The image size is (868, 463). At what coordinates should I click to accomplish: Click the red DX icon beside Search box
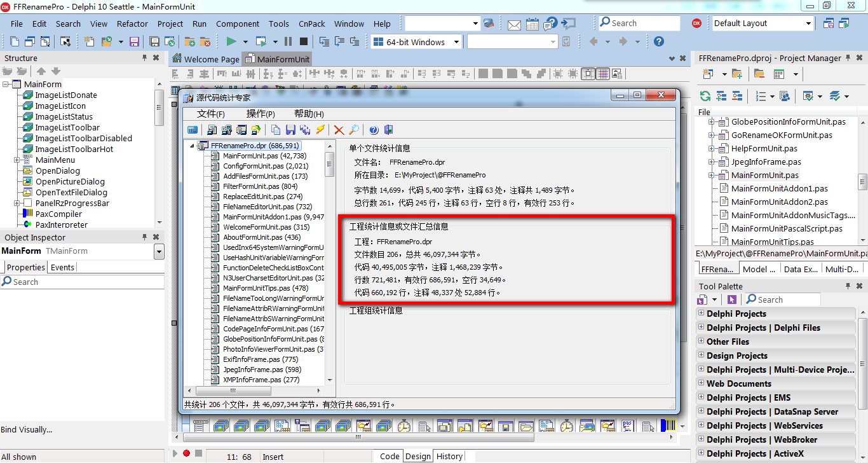pos(696,23)
